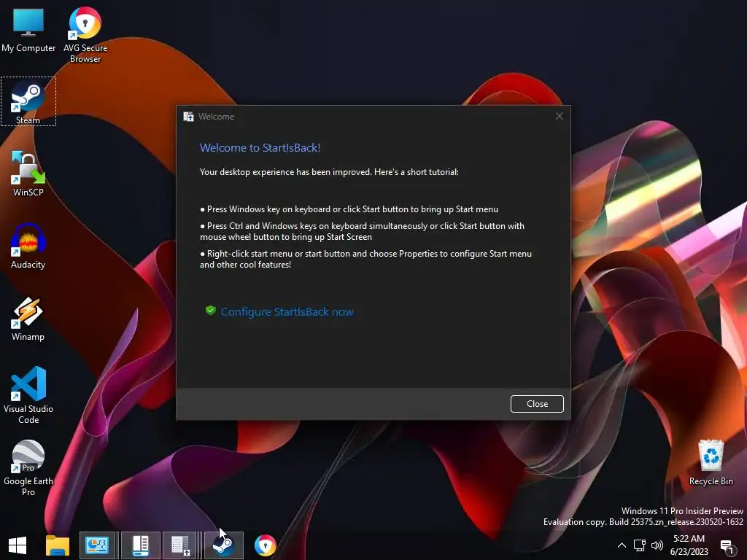747x560 pixels.
Task: Open network status tray icon
Action: coord(639,545)
